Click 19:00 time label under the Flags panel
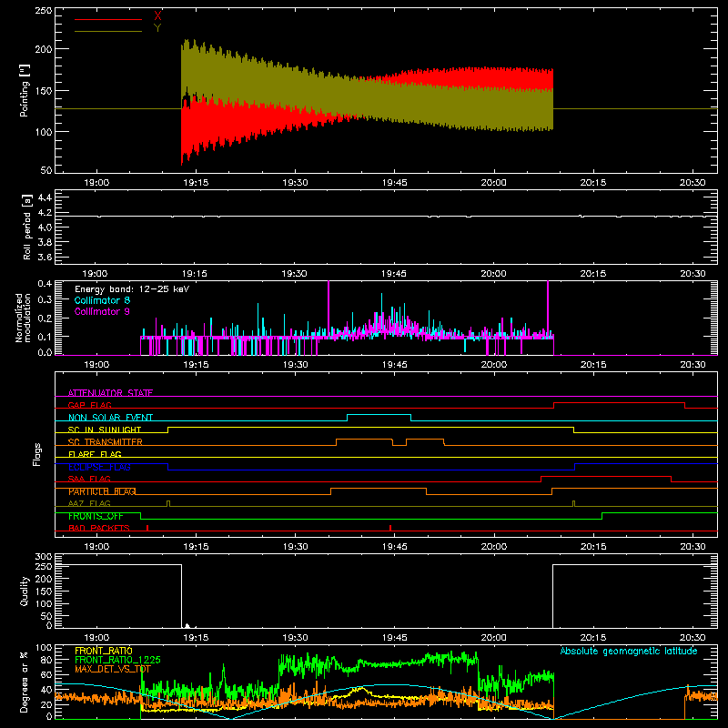 coord(96,547)
